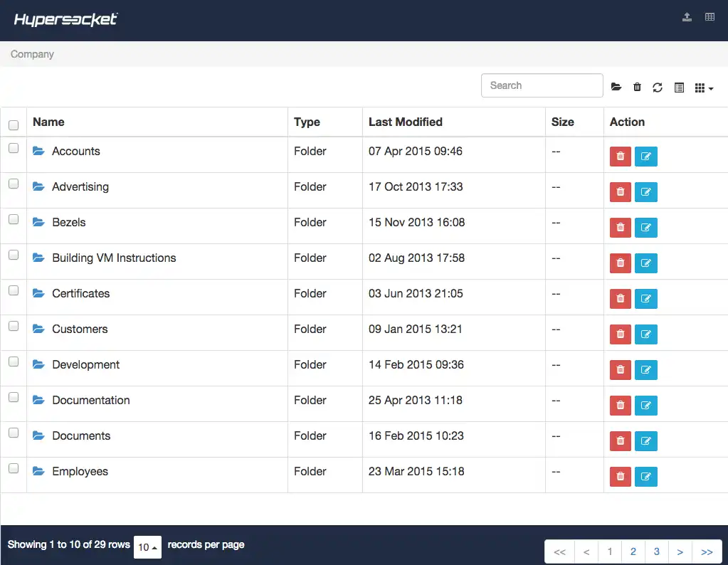The width and height of the screenshot is (728, 565).
Task: Click the table grid icon in header
Action: (709, 17)
